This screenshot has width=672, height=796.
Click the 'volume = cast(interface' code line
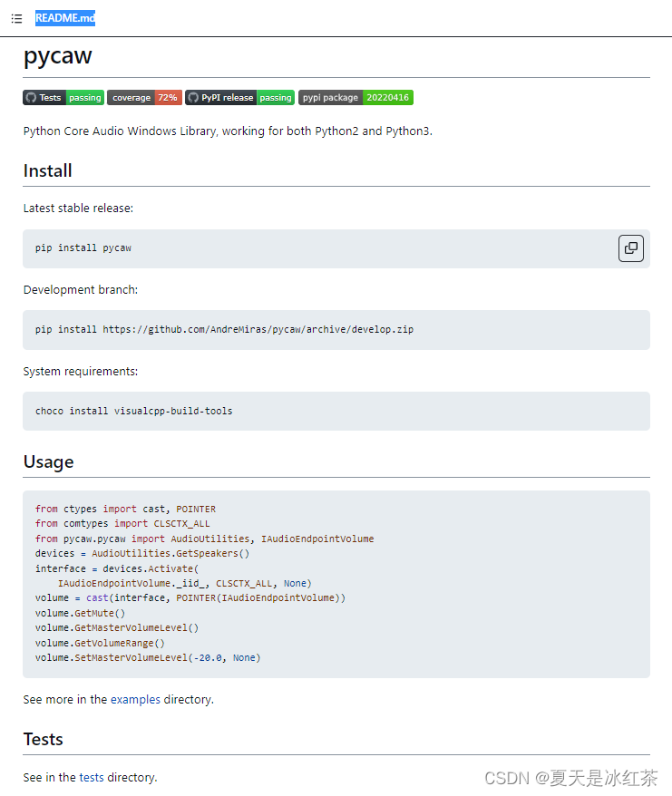[190, 598]
